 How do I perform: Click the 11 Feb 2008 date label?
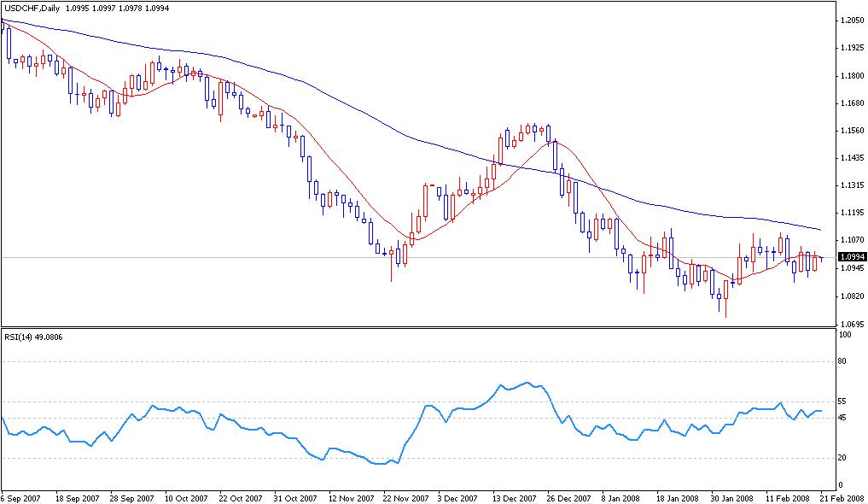[x=787, y=498]
